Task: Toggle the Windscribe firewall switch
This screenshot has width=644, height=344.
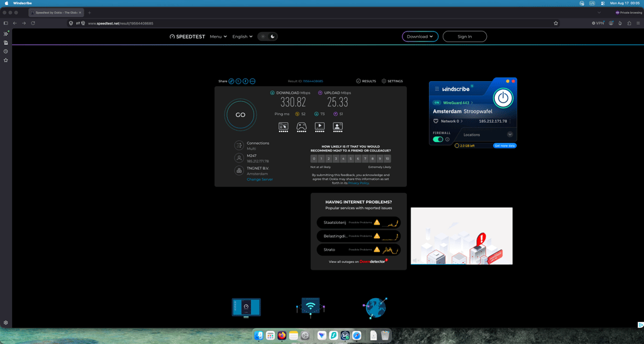Action: [438, 140]
